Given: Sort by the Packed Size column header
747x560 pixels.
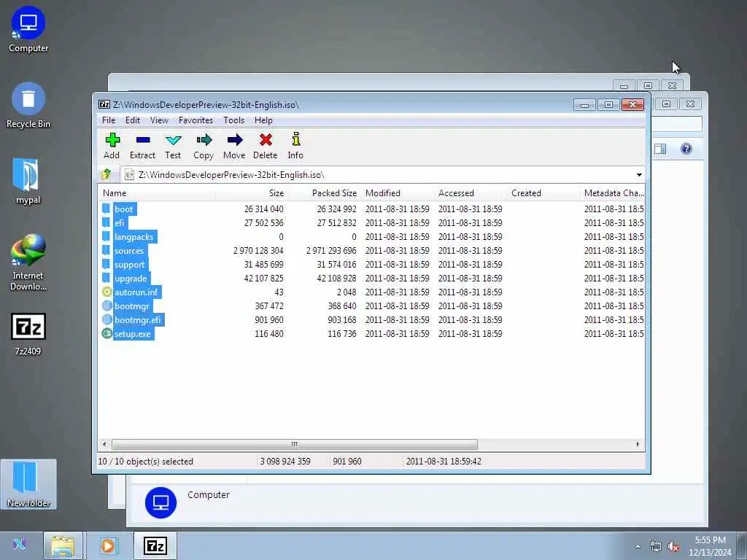Looking at the screenshot, I should tap(324, 192).
